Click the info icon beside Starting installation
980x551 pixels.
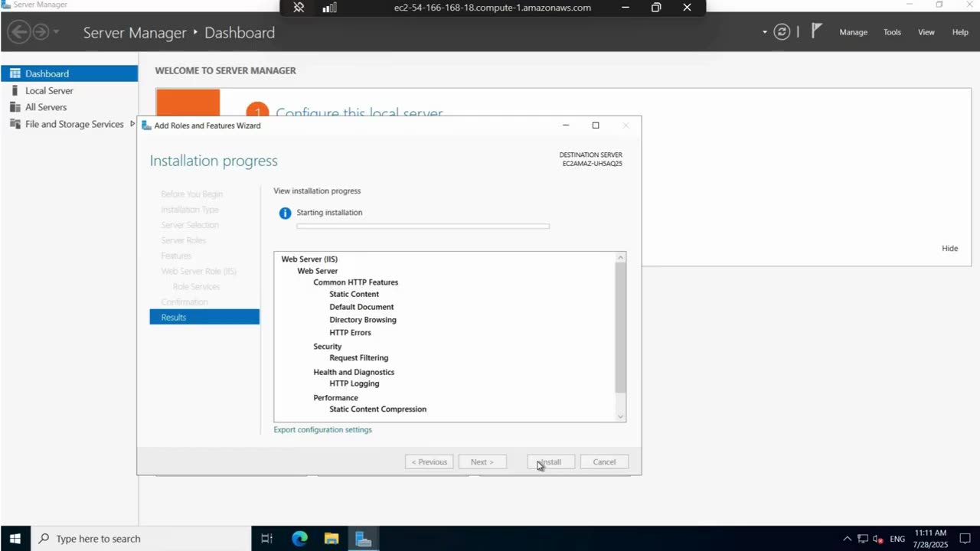click(x=285, y=213)
